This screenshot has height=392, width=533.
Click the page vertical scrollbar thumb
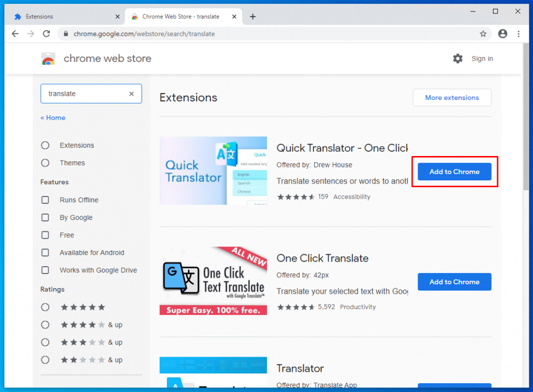[x=526, y=117]
